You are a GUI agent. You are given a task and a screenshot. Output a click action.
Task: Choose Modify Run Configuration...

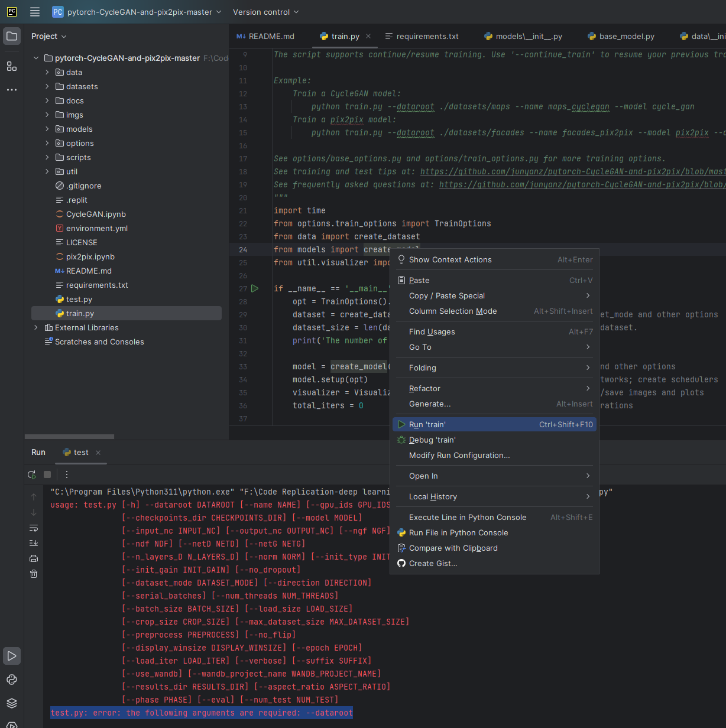tap(494, 455)
